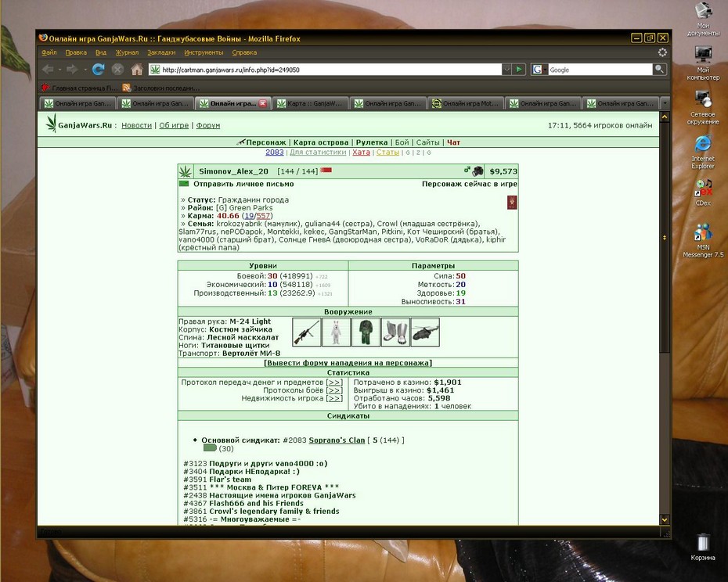Open the address bar history dropdown
The width and height of the screenshot is (728, 582).
506,70
